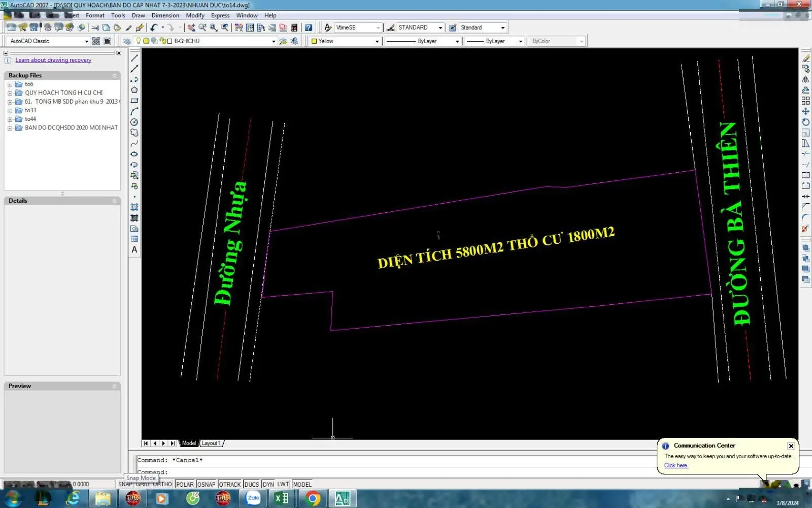
Task: Open the Dimension menu
Action: [x=165, y=15]
